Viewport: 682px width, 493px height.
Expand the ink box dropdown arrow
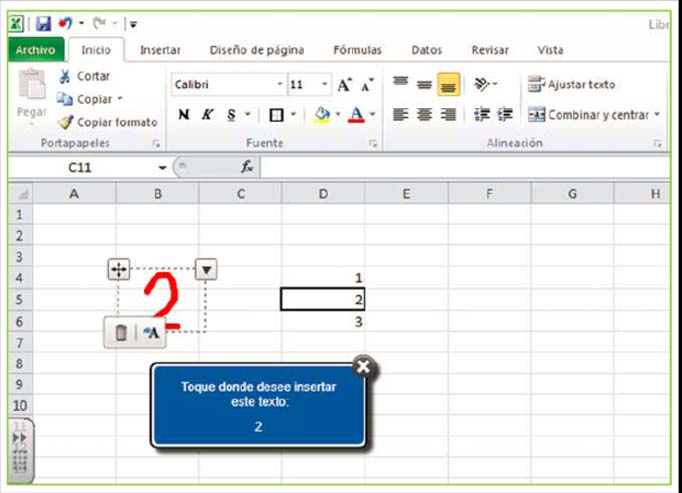[x=205, y=268]
